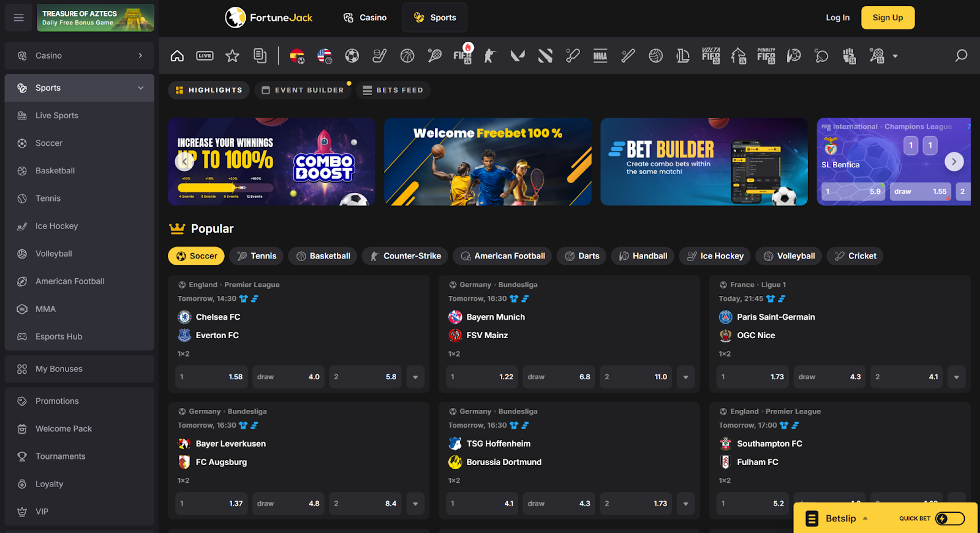The height and width of the screenshot is (533, 980).
Task: Switch to the Sports top tab
Action: (435, 18)
